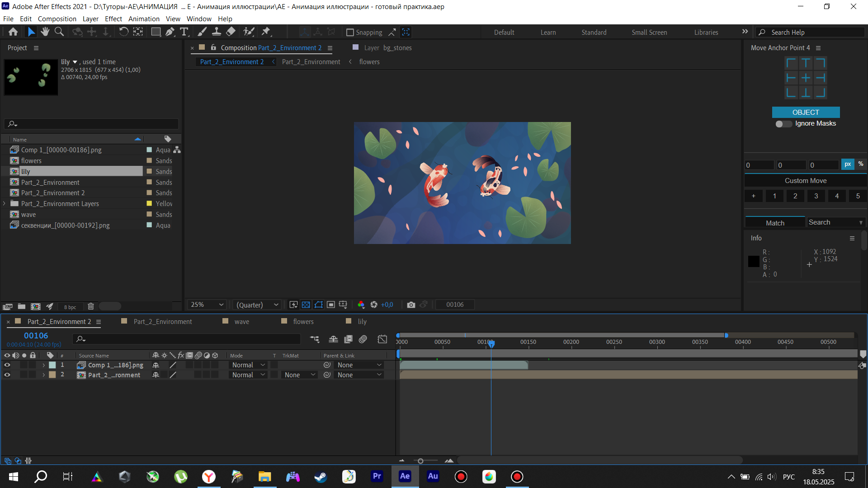Open Steam from the taskbar

tap(321, 476)
